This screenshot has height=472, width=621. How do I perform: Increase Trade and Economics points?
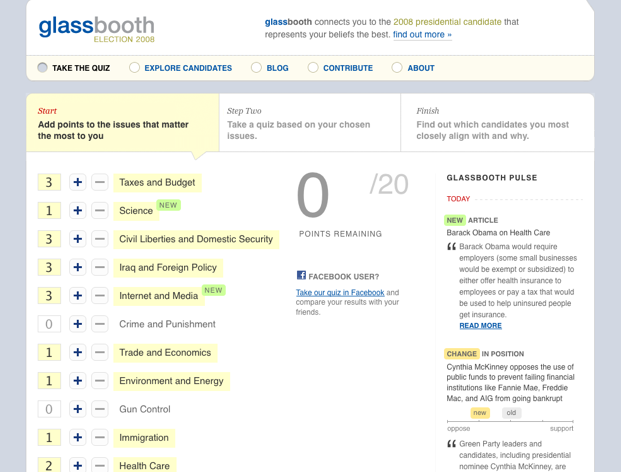[x=78, y=352]
